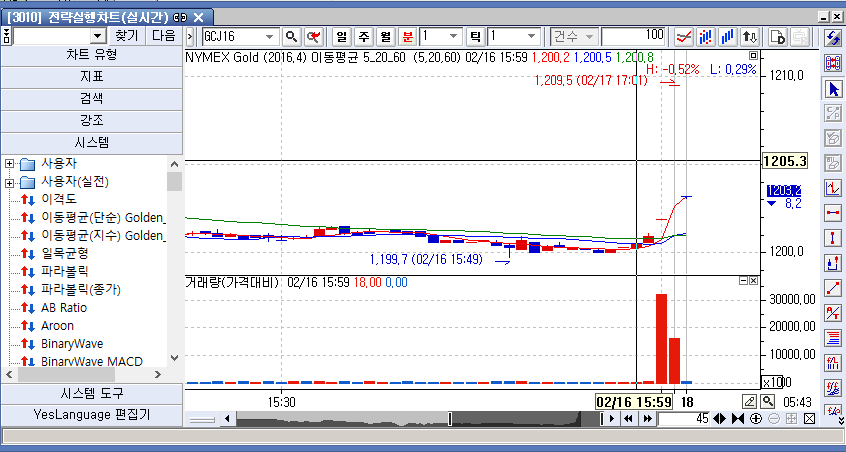The width and height of the screenshot is (846, 452).
Task: Open the pencil edit icon below the chart
Action: tap(750, 401)
